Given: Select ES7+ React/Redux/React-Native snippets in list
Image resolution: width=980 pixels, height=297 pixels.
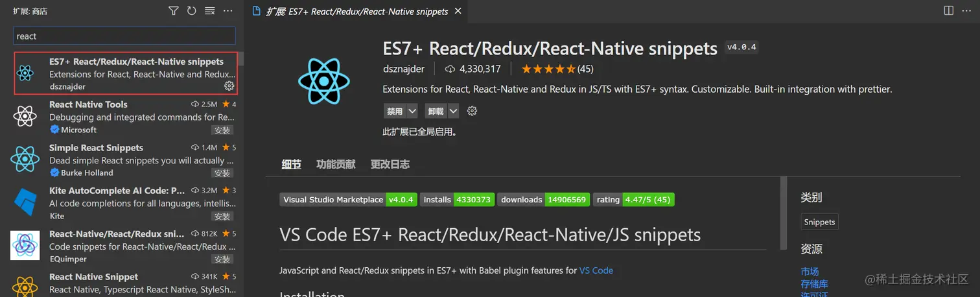Looking at the screenshot, I should point(126,73).
